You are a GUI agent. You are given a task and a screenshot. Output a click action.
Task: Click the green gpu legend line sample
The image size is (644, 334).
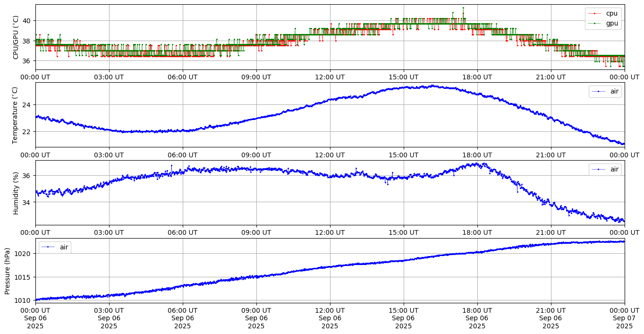[x=595, y=23]
